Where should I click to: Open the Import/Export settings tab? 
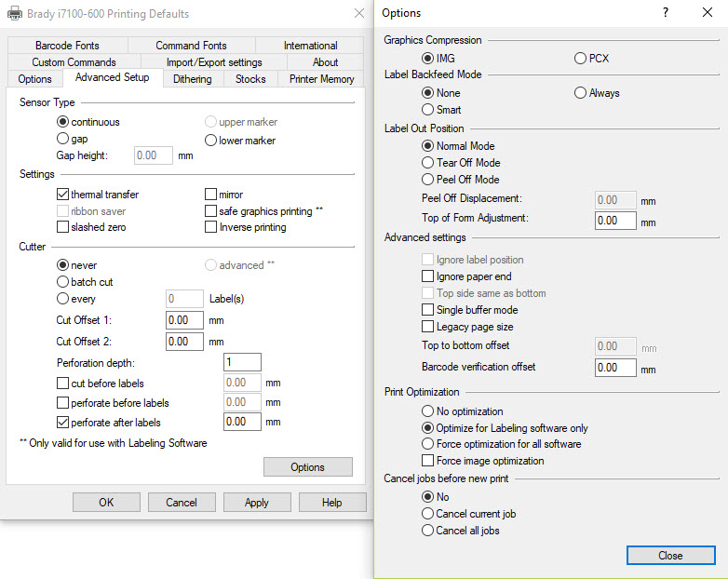pos(214,62)
